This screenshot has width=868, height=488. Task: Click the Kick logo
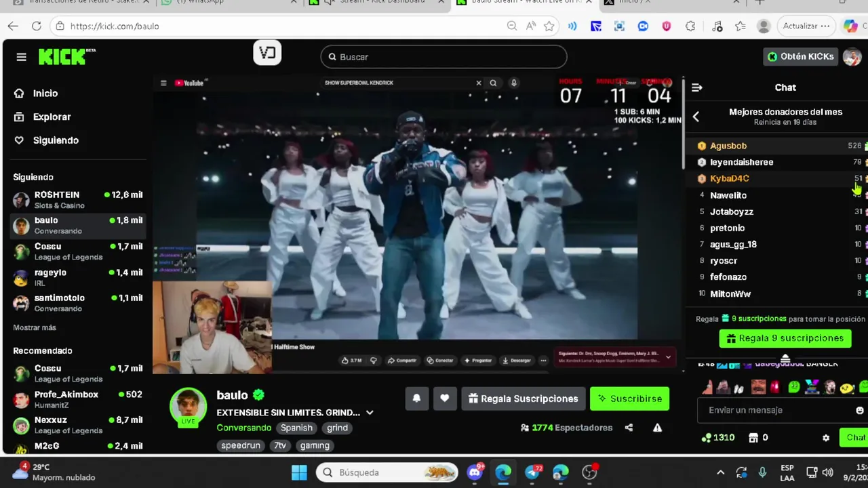tap(66, 57)
